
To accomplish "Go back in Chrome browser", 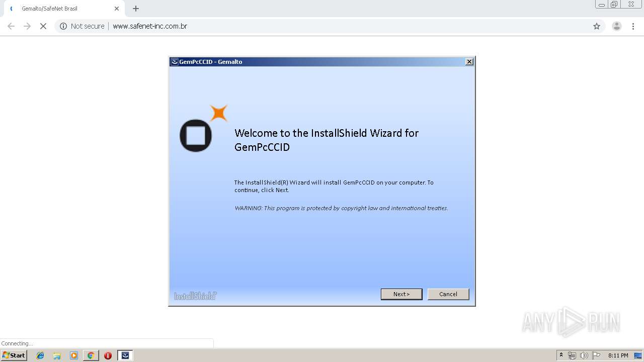I will point(11,26).
